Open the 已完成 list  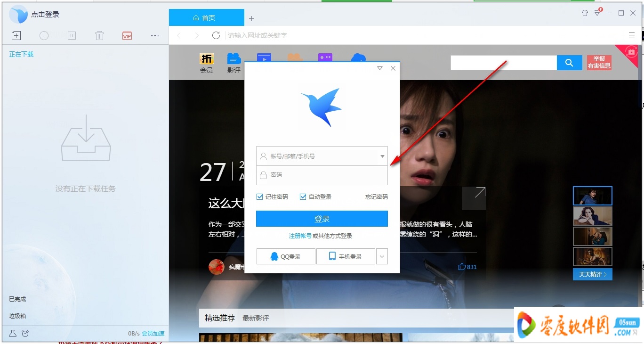pyautogui.click(x=17, y=299)
